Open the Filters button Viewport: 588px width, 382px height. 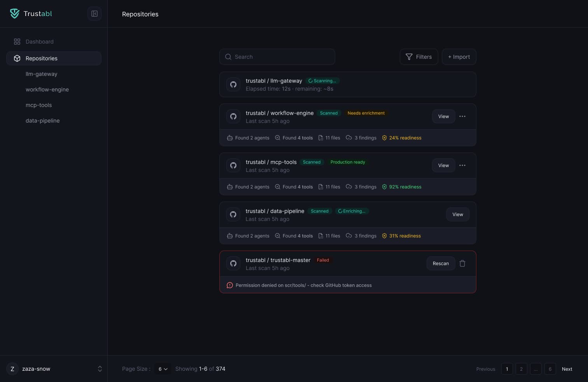pos(419,57)
